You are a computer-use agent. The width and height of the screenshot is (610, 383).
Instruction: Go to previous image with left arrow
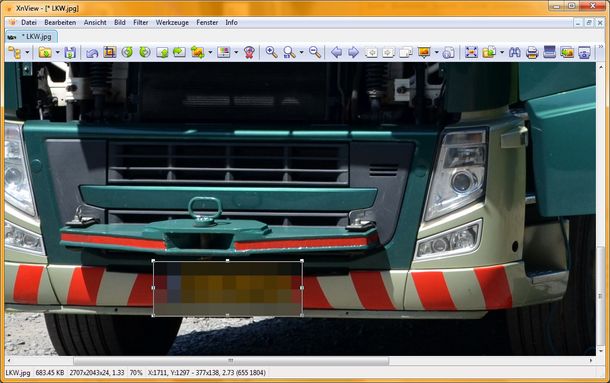point(336,52)
